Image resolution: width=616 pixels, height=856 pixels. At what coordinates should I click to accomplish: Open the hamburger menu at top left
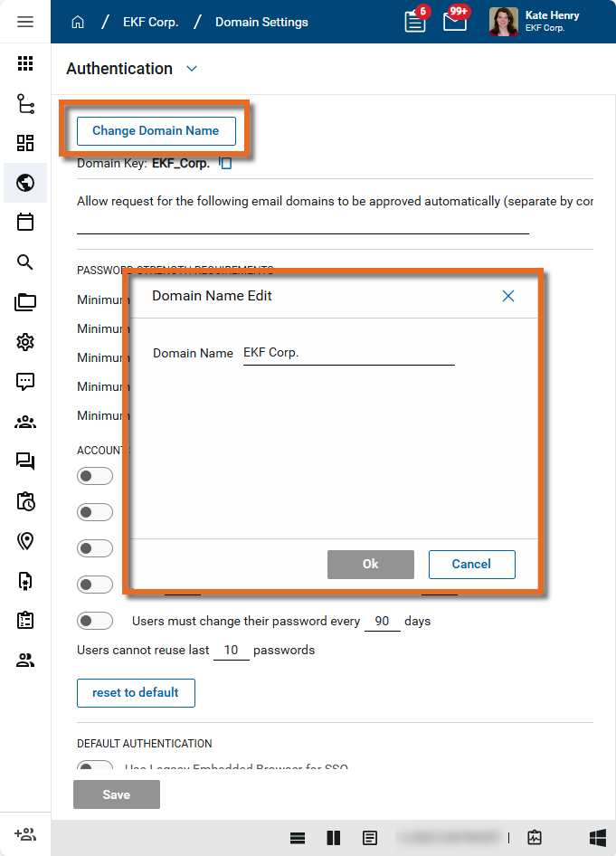tap(25, 22)
